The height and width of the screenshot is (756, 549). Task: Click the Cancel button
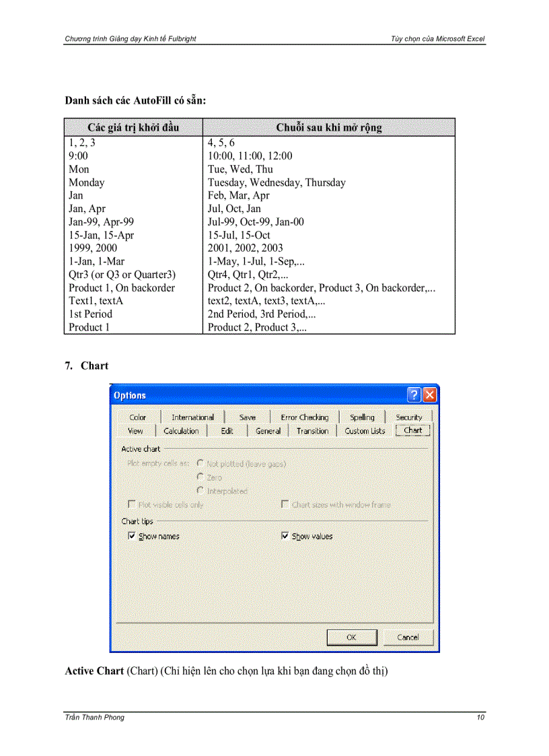408,638
